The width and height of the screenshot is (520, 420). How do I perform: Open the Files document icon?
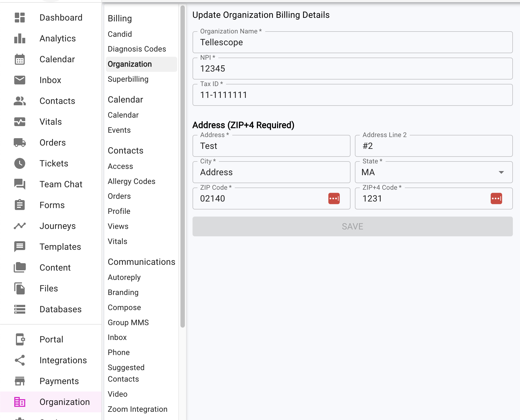pyautogui.click(x=20, y=288)
